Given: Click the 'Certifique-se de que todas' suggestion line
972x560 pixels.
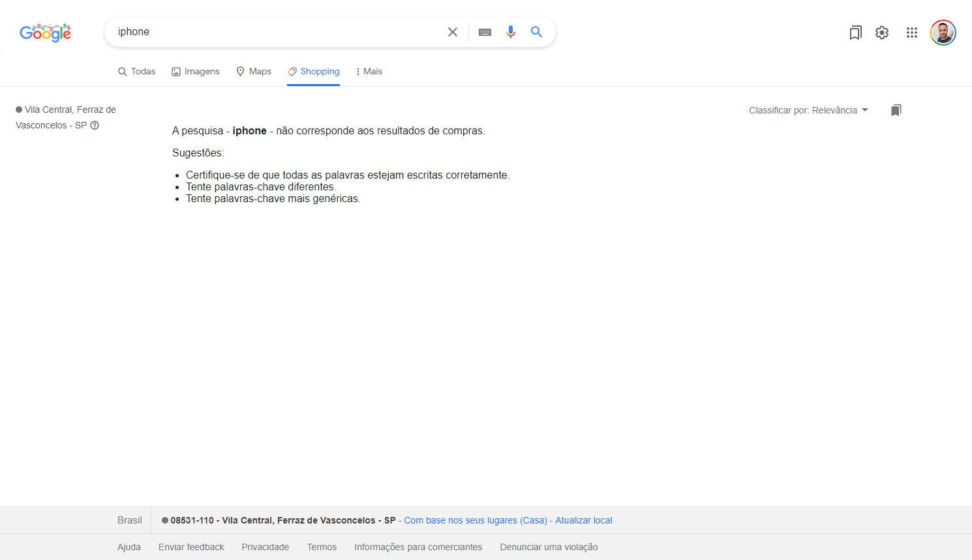Looking at the screenshot, I should click(x=348, y=175).
